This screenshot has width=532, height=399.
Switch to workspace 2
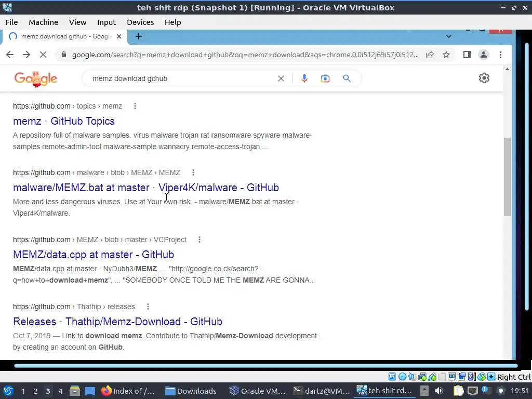[36, 391]
